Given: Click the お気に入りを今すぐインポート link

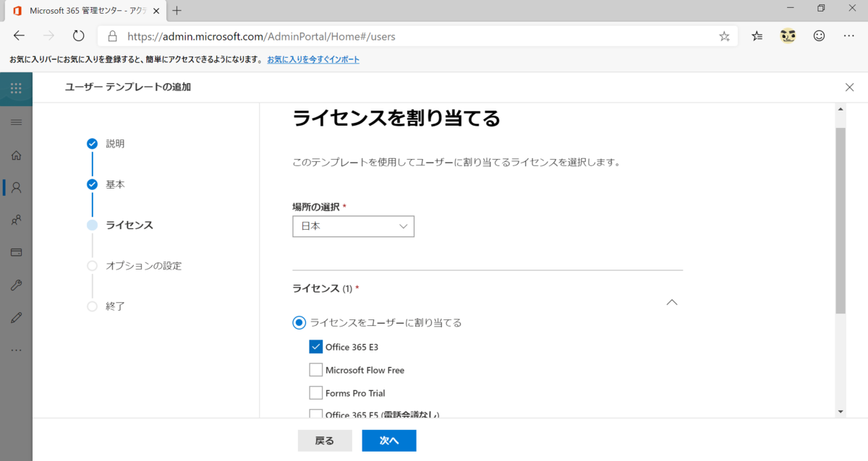Looking at the screenshot, I should coord(313,59).
